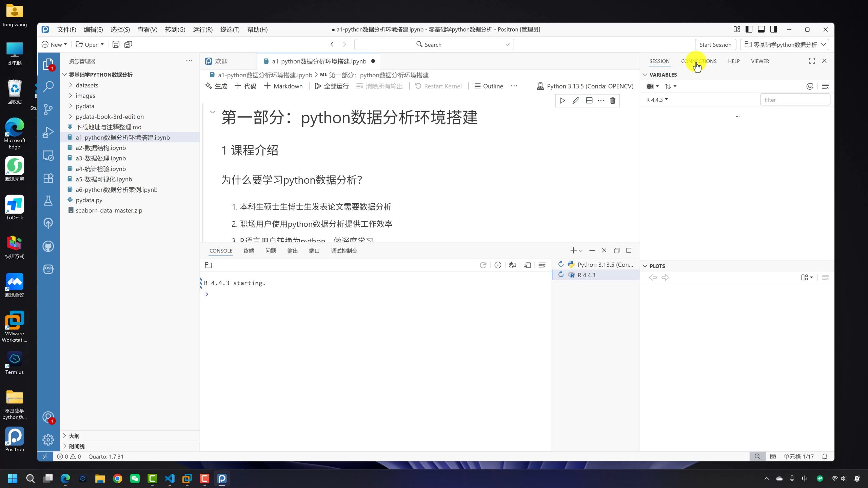
Task: Open Source Control in the activity bar
Action: [48, 109]
